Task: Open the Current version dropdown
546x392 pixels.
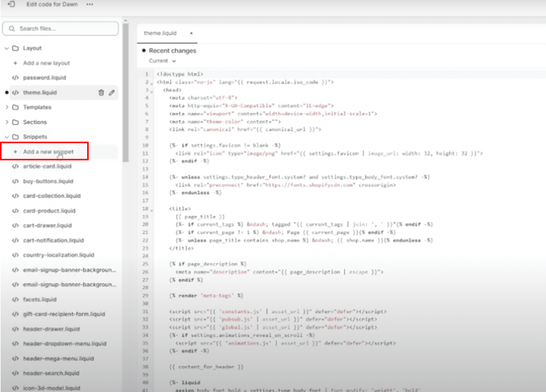Action: 162,61
